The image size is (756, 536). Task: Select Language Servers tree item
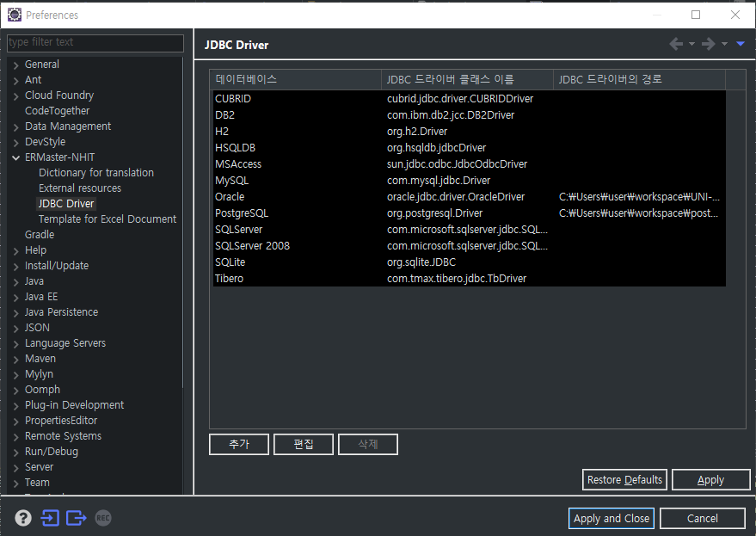(x=65, y=343)
